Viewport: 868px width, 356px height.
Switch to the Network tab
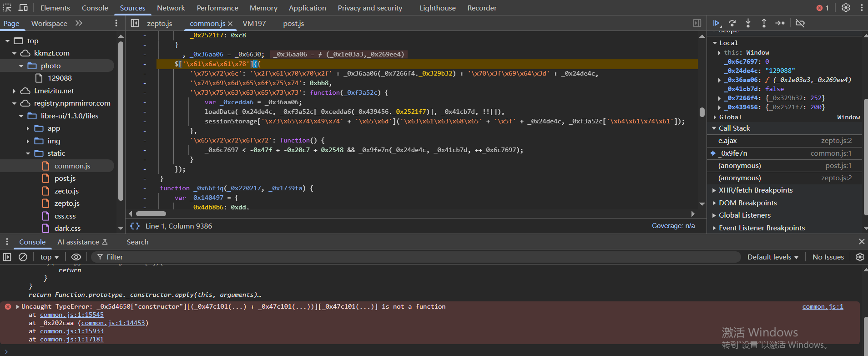tap(171, 8)
